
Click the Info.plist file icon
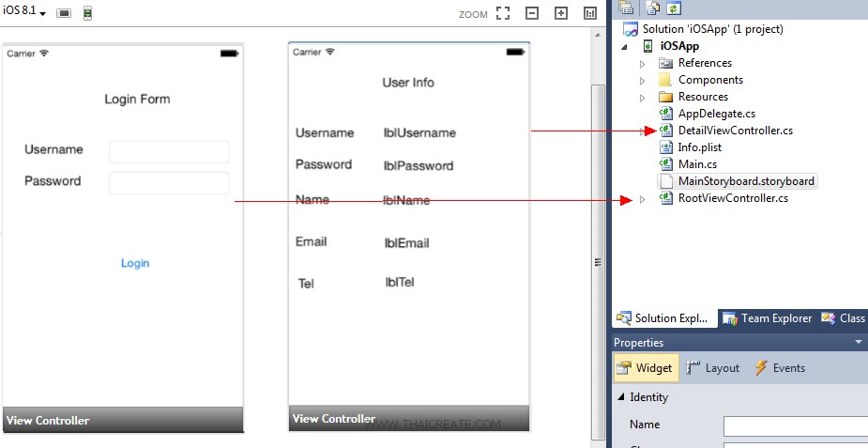tap(666, 147)
